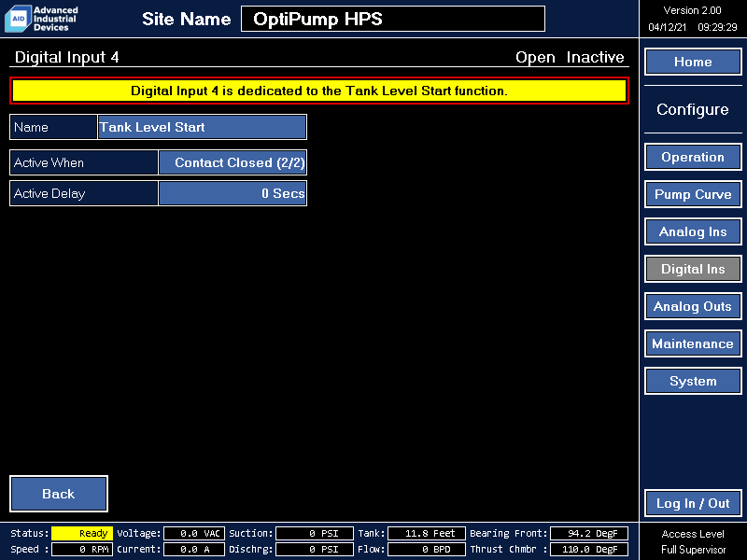The image size is (747, 560).
Task: Click the Current 0.0 A readout
Action: click(194, 549)
